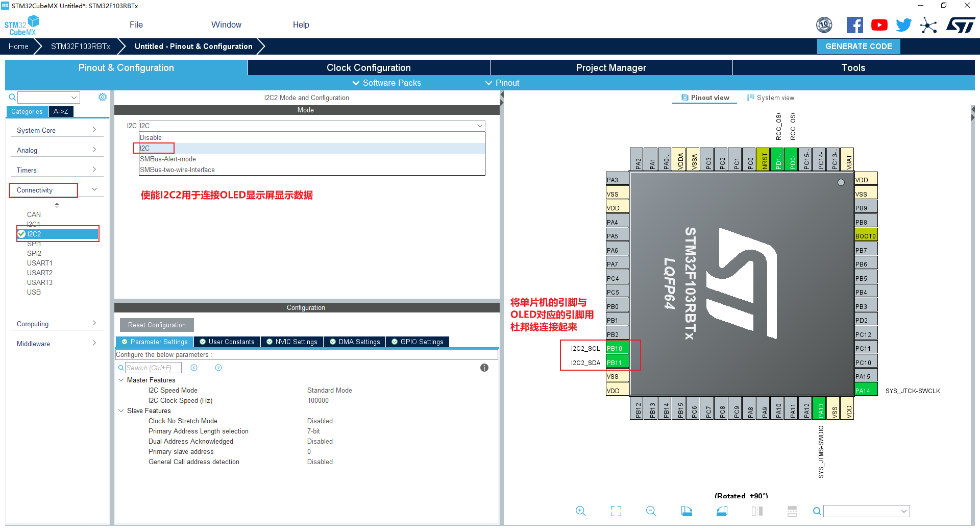Zoom out of the pinout view
This screenshot has width=980, height=531.
coord(651,511)
